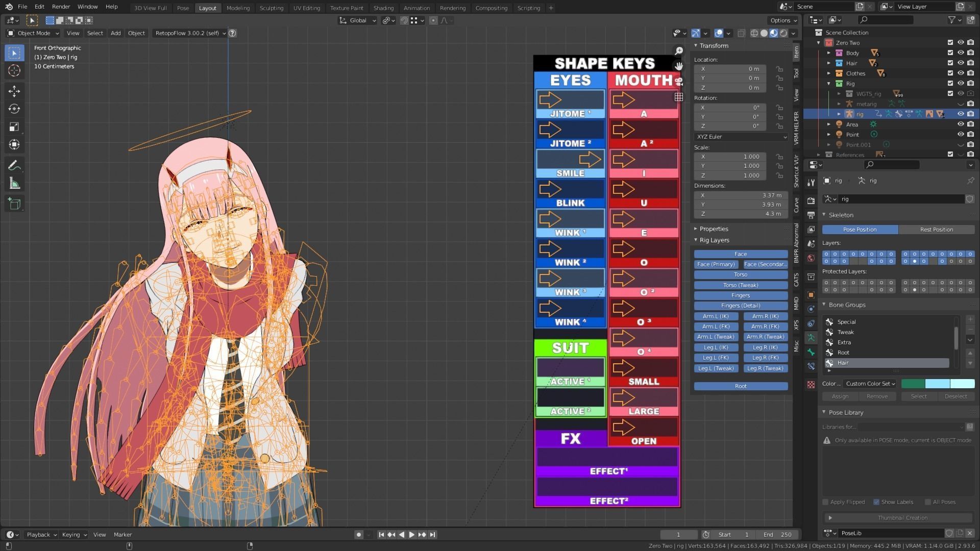The image size is (980, 551).
Task: Select the Annotate pencil tool
Action: [14, 165]
